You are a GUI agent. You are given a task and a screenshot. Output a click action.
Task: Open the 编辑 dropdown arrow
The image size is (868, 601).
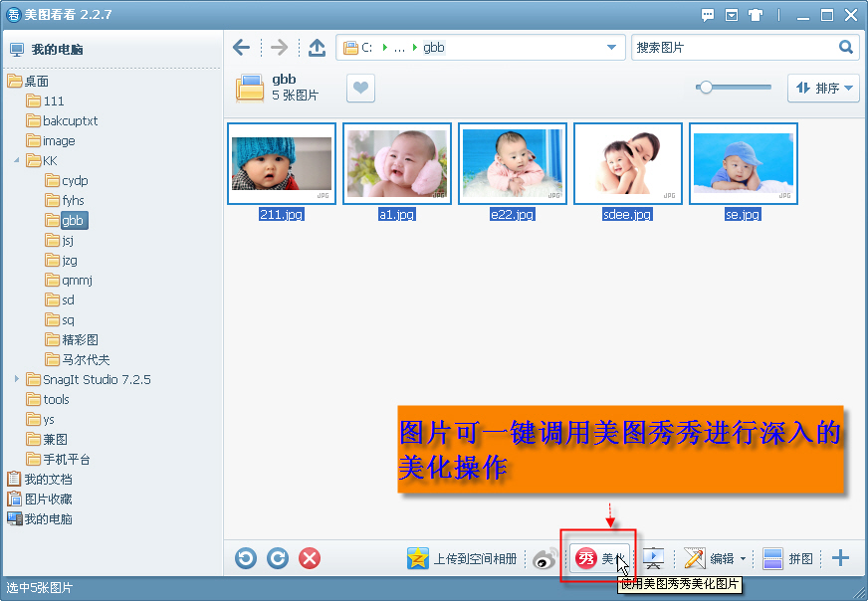pyautogui.click(x=743, y=558)
